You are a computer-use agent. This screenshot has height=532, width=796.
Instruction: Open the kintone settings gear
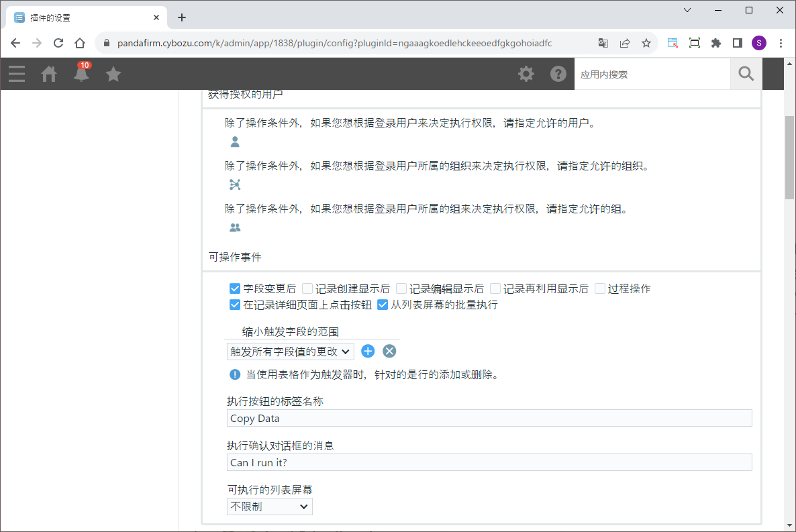pyautogui.click(x=526, y=74)
